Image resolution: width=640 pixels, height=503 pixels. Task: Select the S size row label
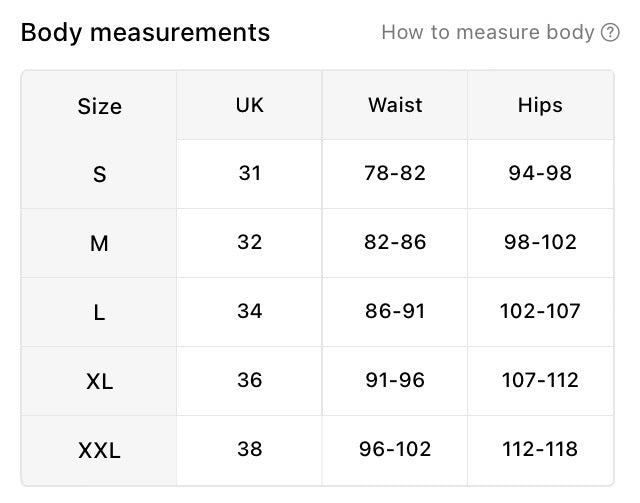point(100,175)
